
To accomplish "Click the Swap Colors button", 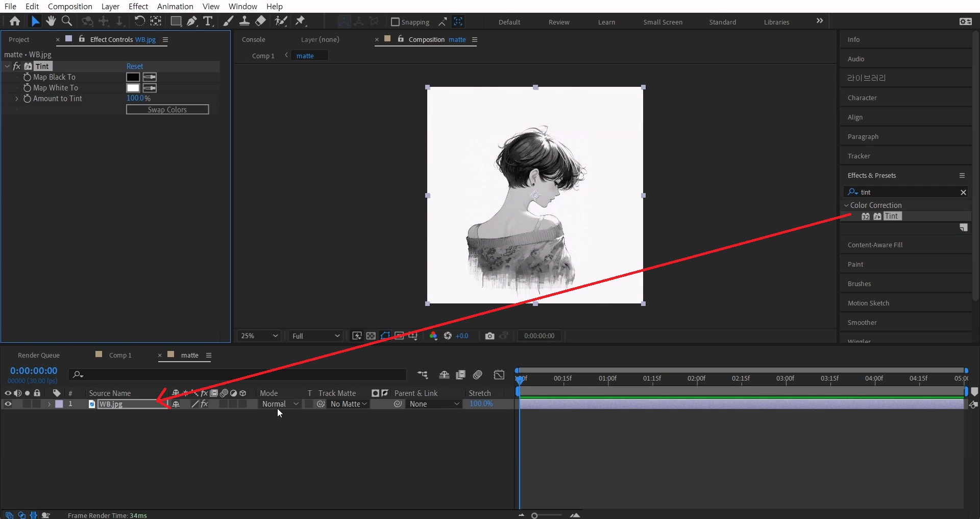I will coord(167,109).
